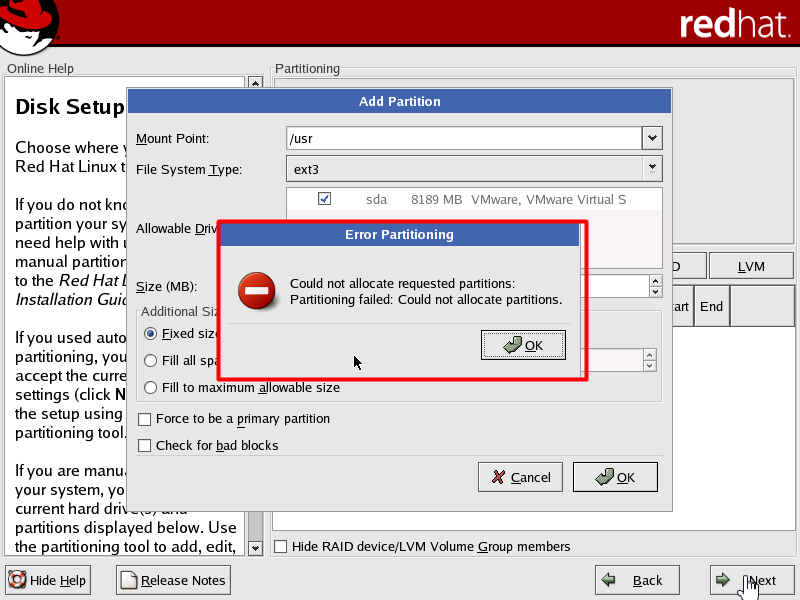Toggle the sda drive checkbox
The image size is (800, 600).
(x=324, y=198)
